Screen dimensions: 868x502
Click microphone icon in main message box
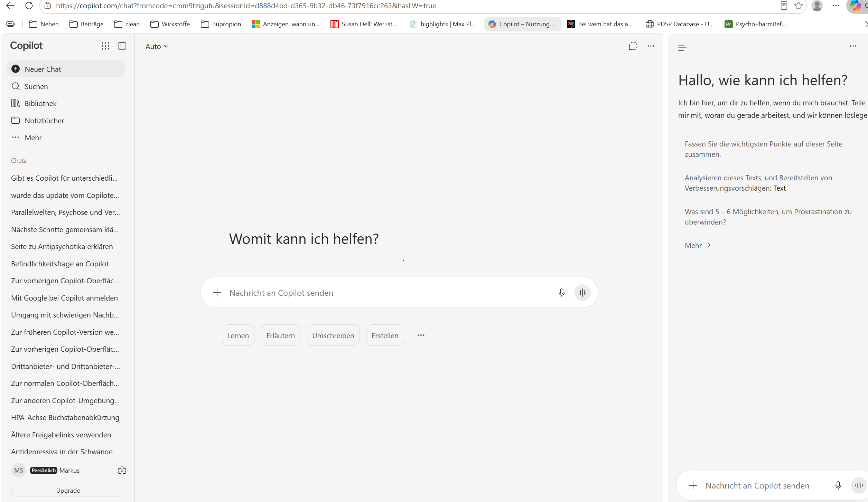point(562,293)
